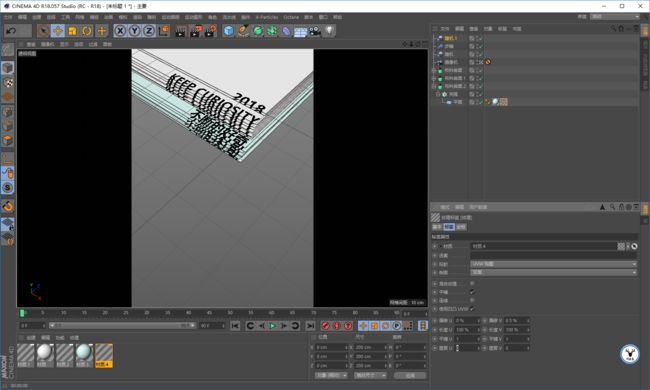Add a Cube primitive object

[x=228, y=31]
